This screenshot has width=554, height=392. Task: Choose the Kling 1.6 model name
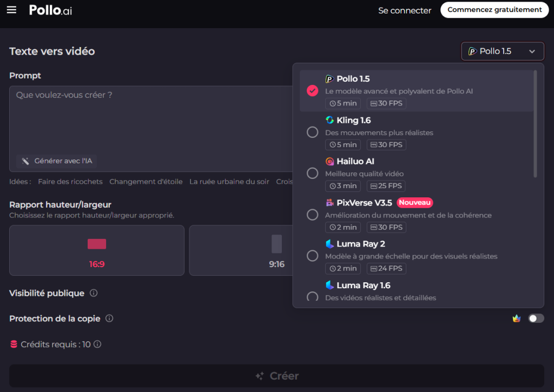click(354, 120)
